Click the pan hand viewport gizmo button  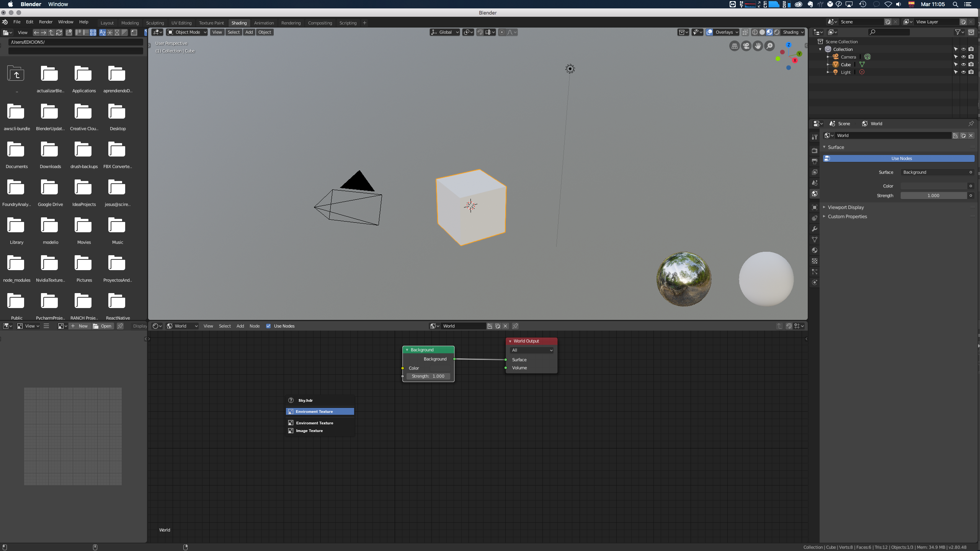coord(758,46)
